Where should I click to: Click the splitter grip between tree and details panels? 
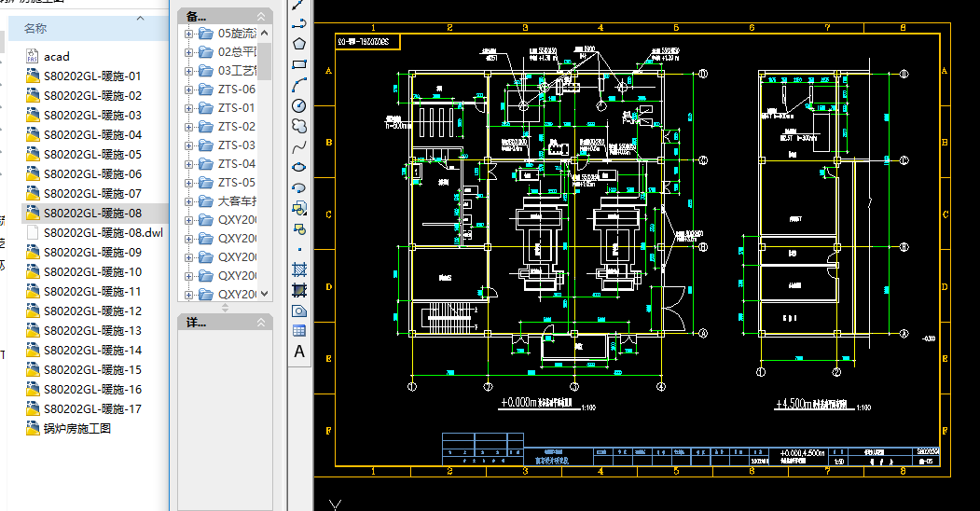tap(225, 308)
